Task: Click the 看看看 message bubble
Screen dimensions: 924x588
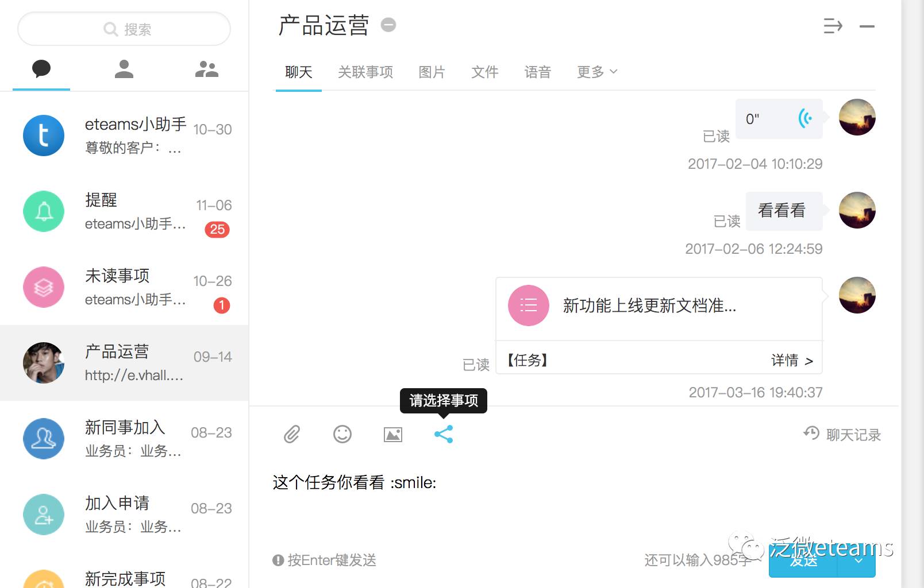Action: (784, 211)
